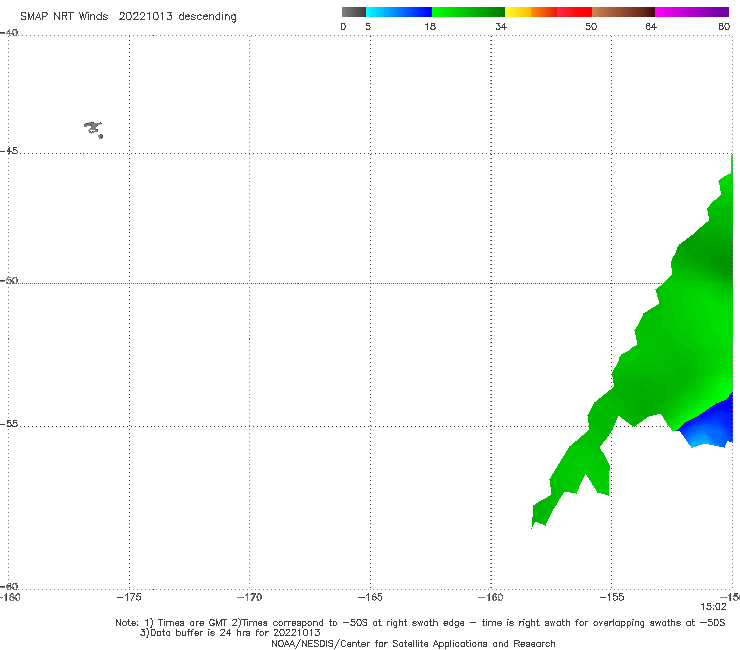This screenshot has width=740, height=650.
Task: Click the longitude label '-180'
Action: coord(10,597)
